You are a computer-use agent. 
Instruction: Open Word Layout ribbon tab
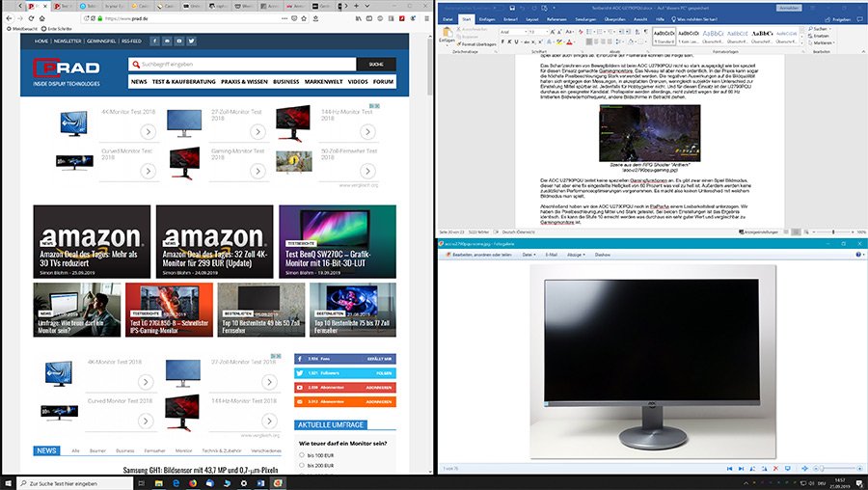(532, 19)
